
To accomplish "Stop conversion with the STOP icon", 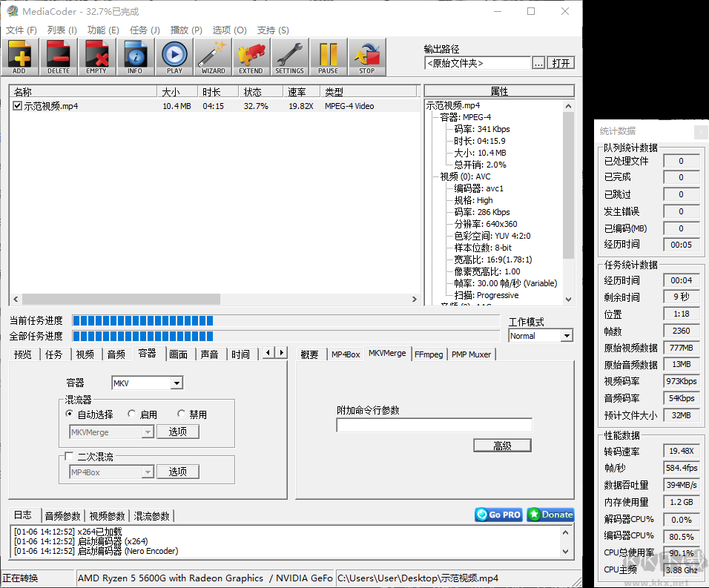I will (366, 57).
